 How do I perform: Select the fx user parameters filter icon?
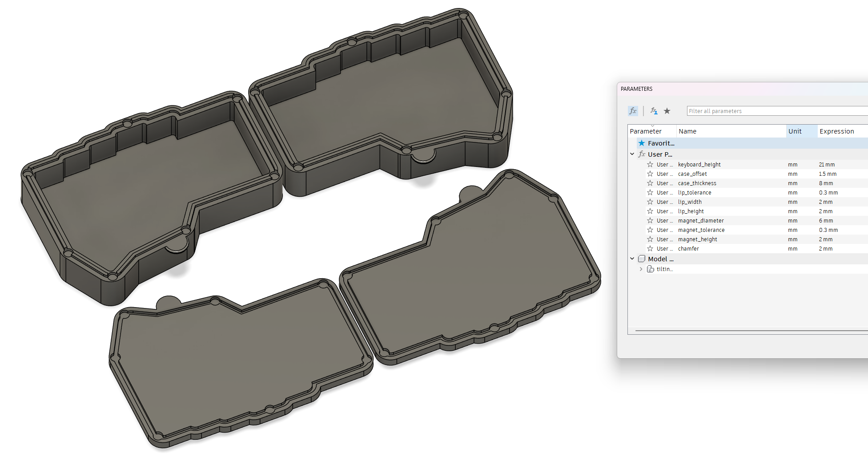click(x=633, y=111)
